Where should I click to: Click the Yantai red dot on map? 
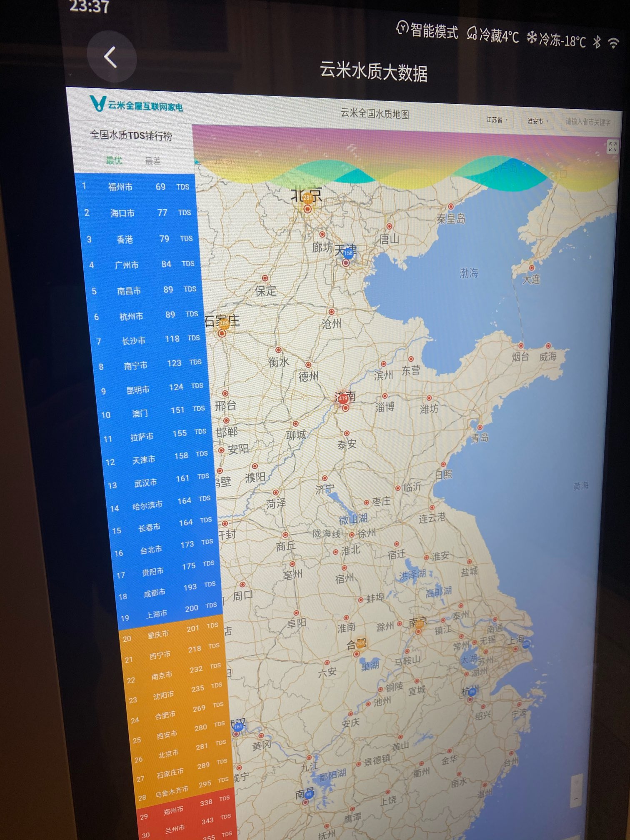[521, 346]
